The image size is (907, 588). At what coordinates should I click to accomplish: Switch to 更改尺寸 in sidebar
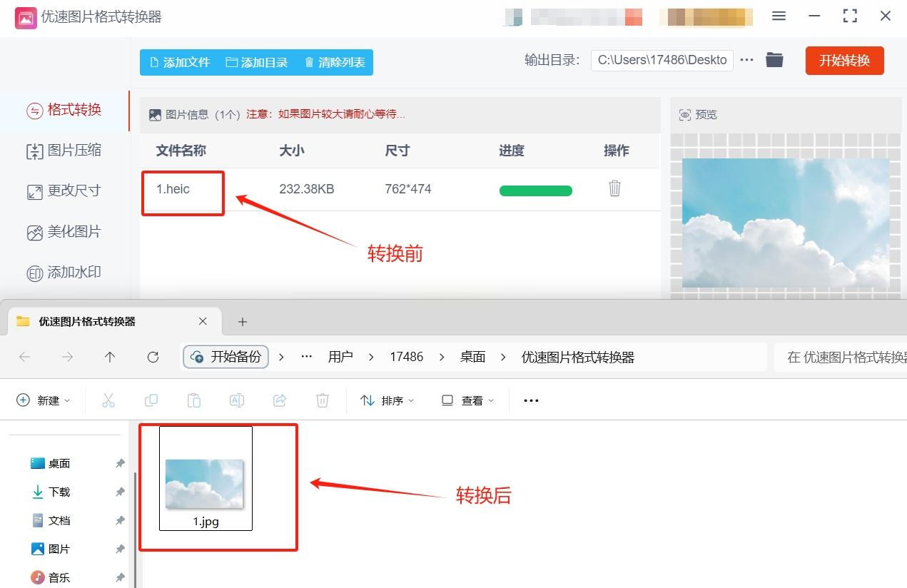point(64,191)
